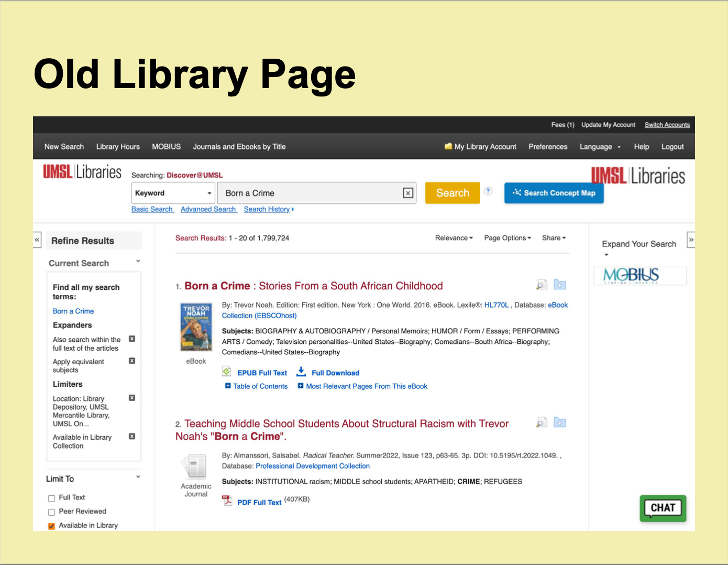The height and width of the screenshot is (565, 728).
Task: Open the Language dropdown menu
Action: pyautogui.click(x=600, y=147)
